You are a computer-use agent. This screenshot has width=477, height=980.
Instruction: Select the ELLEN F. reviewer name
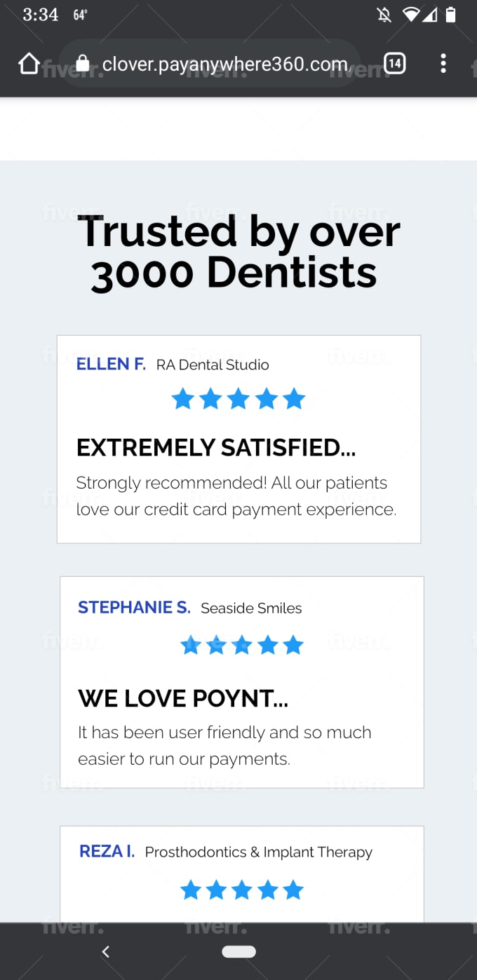point(111,364)
